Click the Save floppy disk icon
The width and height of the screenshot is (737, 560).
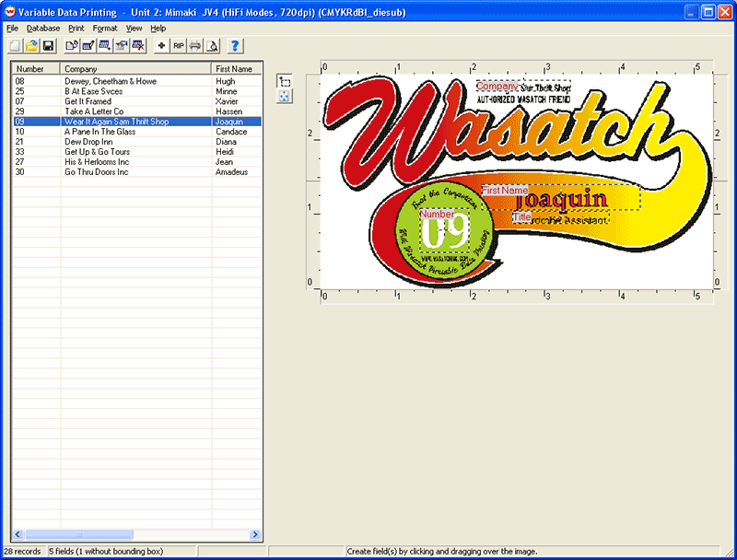[48, 46]
